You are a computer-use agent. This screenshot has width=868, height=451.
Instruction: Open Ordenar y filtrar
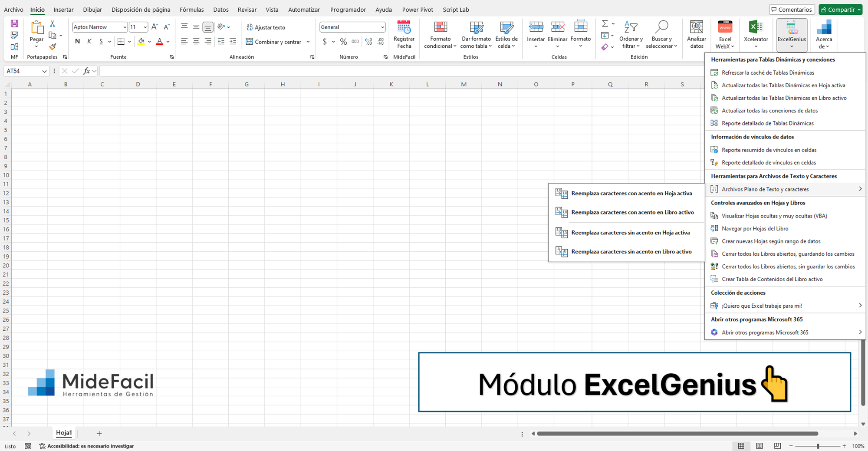point(631,35)
